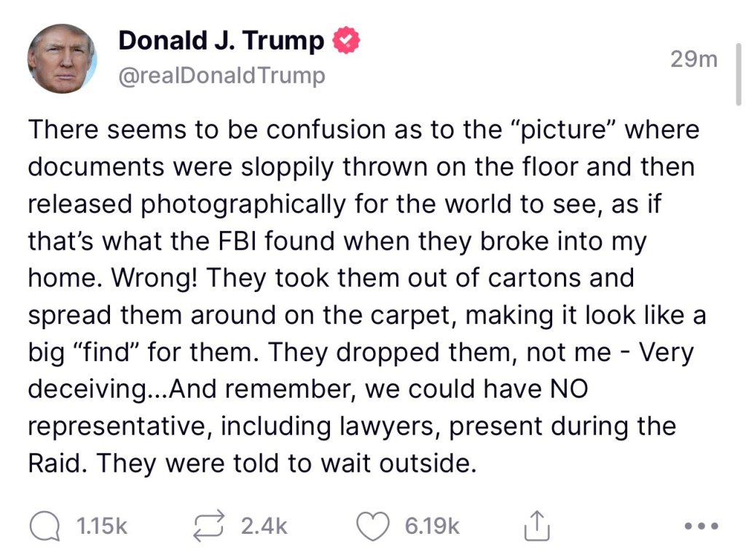Click the display name Donald J. Trump

[221, 41]
